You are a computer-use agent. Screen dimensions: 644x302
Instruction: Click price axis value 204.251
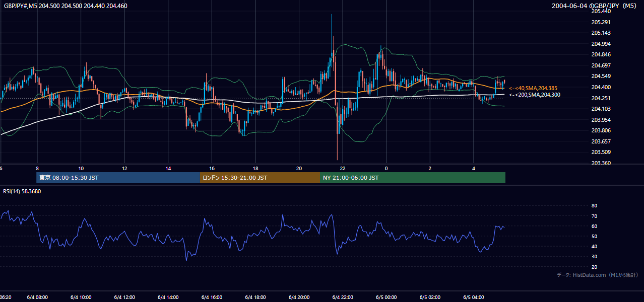tap(601, 98)
